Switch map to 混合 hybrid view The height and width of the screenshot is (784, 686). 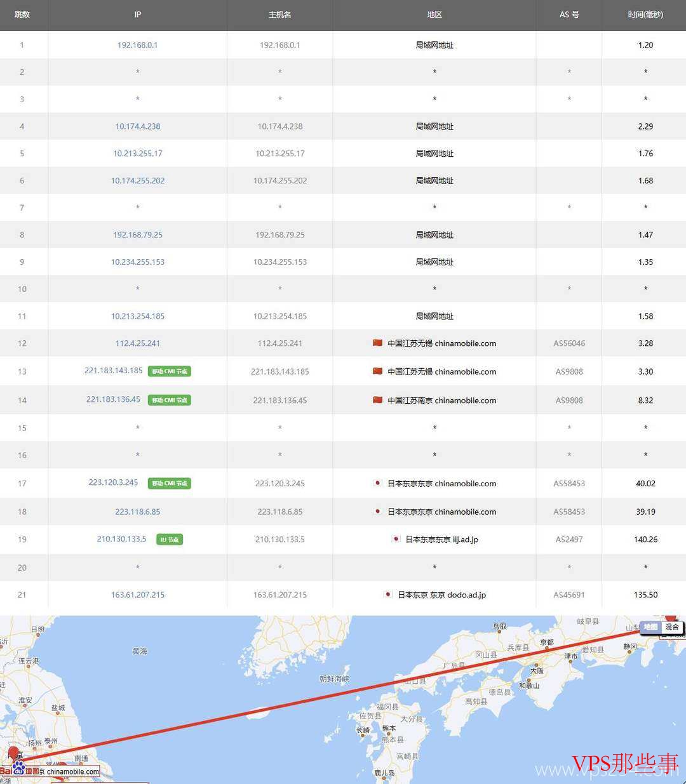click(672, 627)
